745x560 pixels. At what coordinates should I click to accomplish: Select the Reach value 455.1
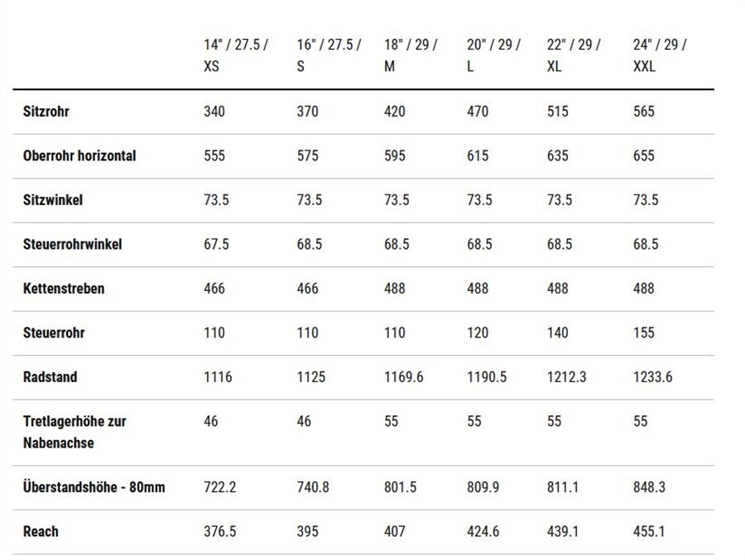tap(649, 532)
